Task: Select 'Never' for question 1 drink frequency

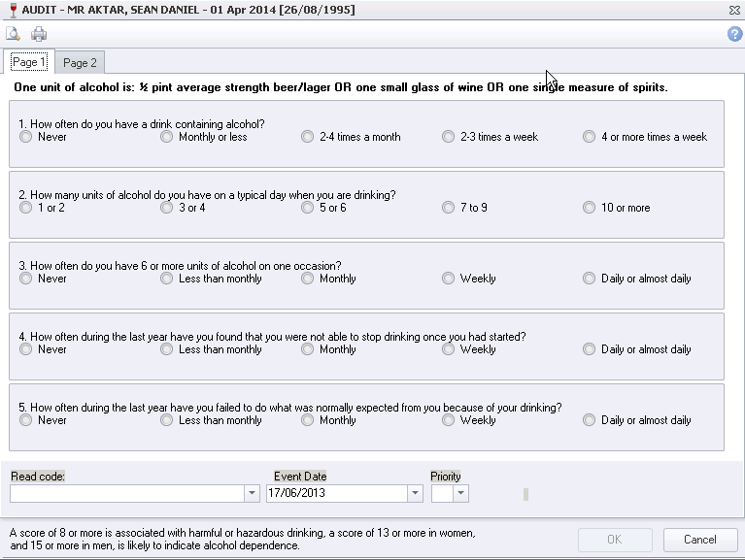Action: [26, 137]
